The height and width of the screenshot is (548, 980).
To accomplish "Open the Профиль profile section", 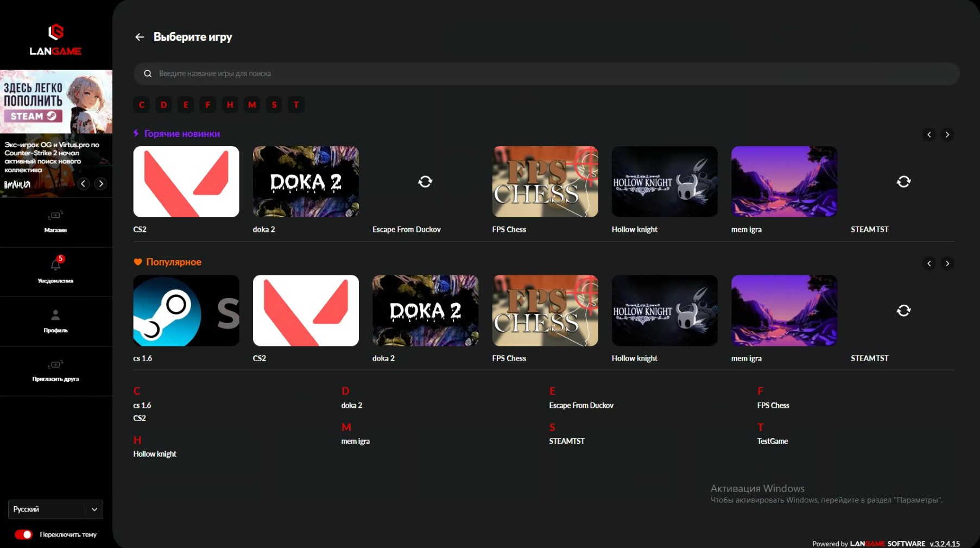I will [55, 321].
